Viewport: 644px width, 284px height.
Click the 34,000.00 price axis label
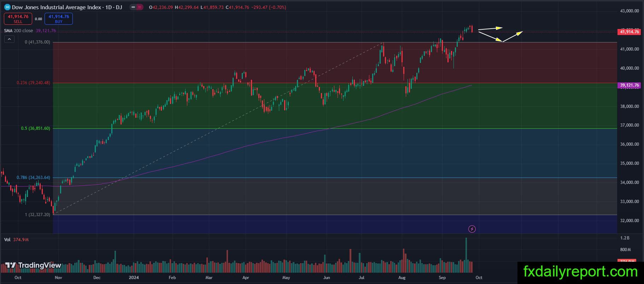[x=630, y=182]
